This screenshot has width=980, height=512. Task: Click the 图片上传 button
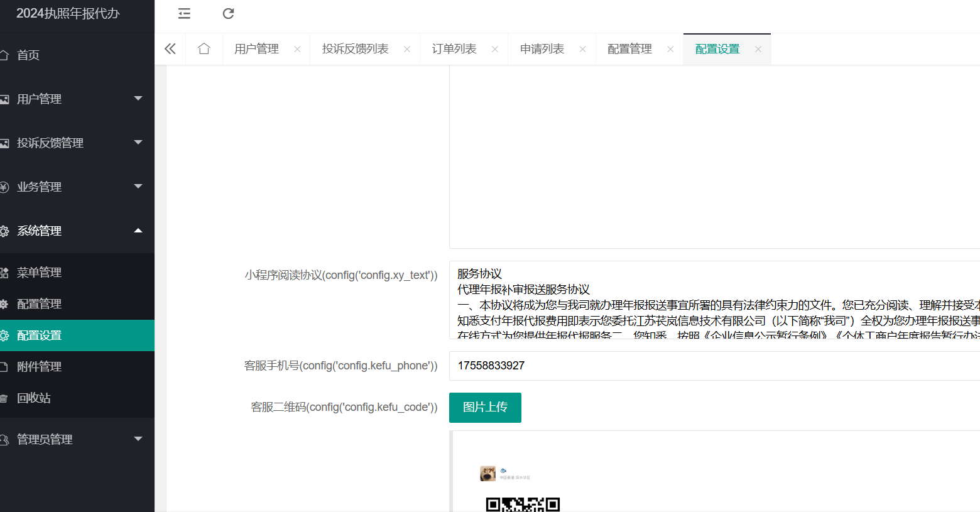coord(485,408)
